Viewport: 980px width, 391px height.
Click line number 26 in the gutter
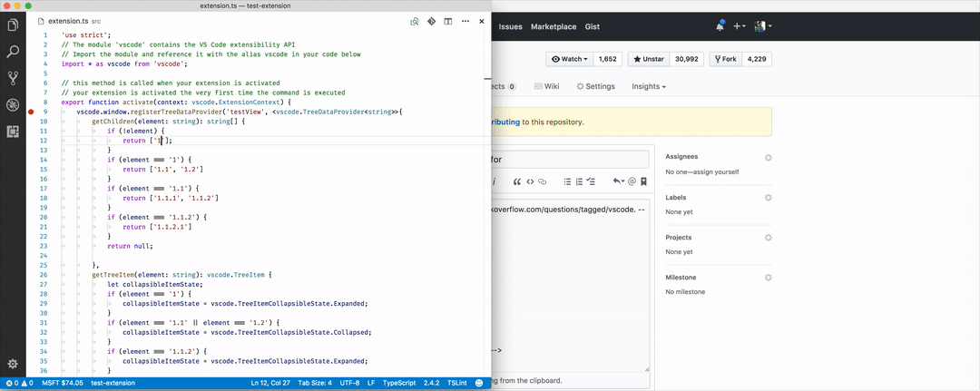pos(44,275)
